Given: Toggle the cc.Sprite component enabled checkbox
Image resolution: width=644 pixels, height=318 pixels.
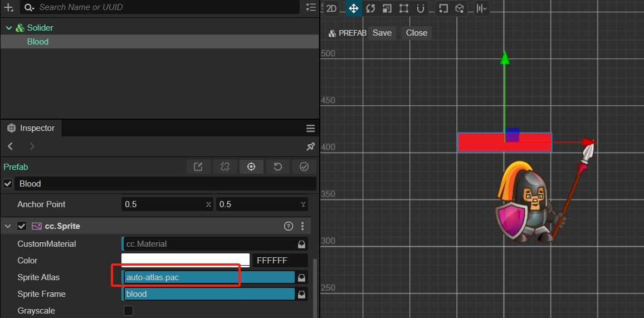Looking at the screenshot, I should coord(21,226).
